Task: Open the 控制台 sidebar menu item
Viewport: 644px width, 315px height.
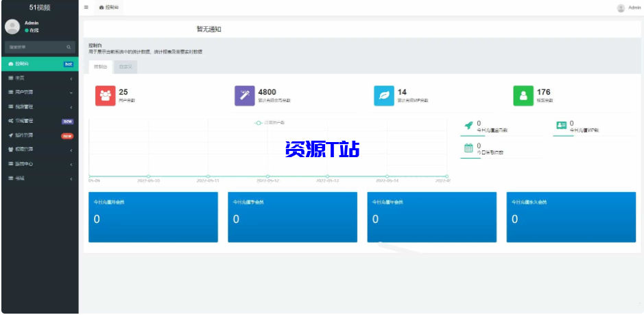Action: (x=40, y=64)
